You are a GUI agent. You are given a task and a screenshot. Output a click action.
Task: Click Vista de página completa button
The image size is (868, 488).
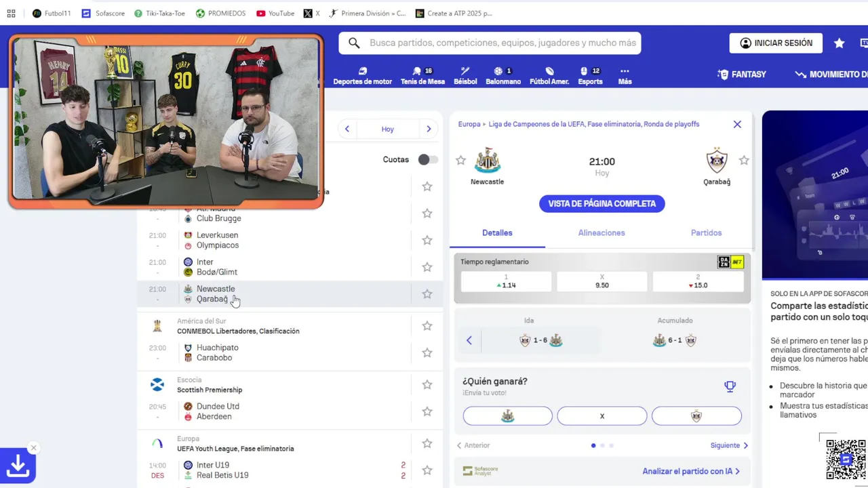(x=602, y=203)
